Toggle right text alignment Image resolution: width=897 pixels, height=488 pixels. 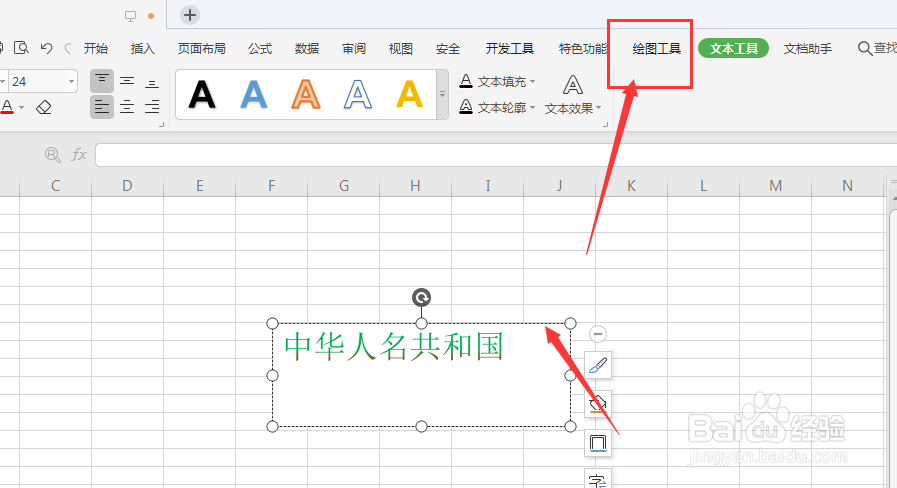pos(152,107)
